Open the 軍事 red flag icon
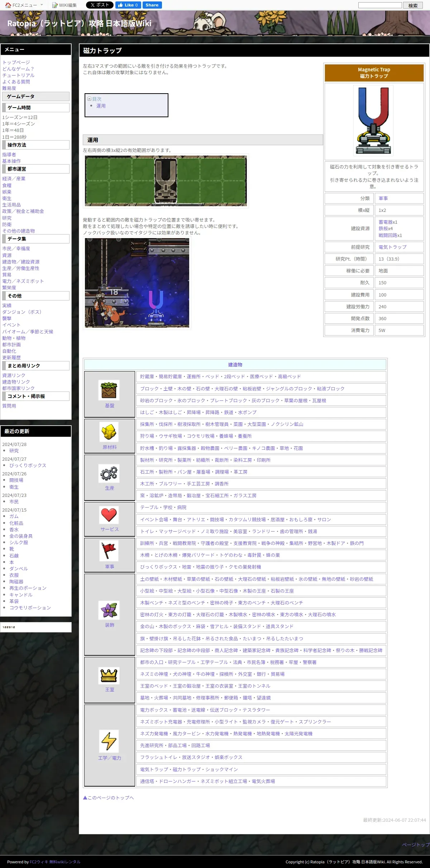Viewport: 430px width, 868px height. click(x=109, y=551)
